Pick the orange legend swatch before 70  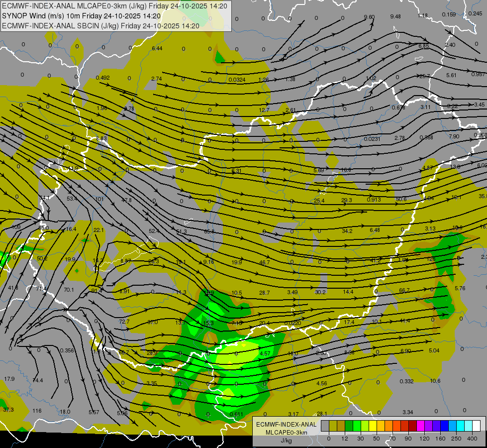click(x=389, y=426)
